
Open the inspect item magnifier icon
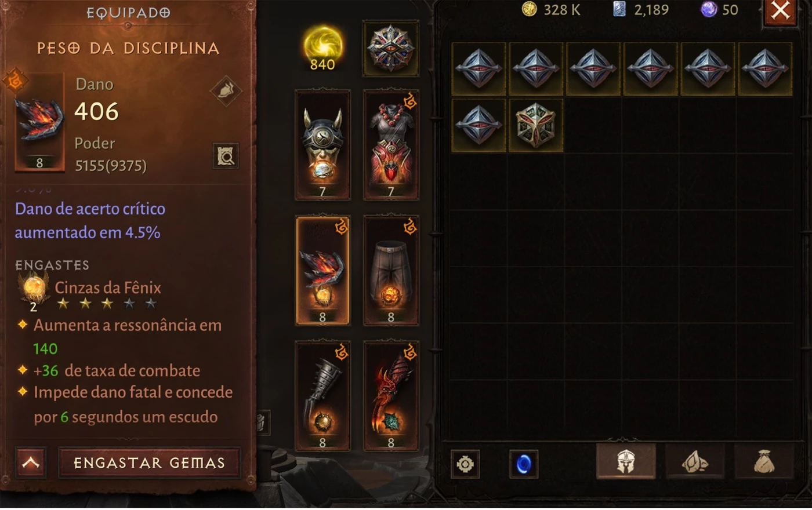point(226,156)
